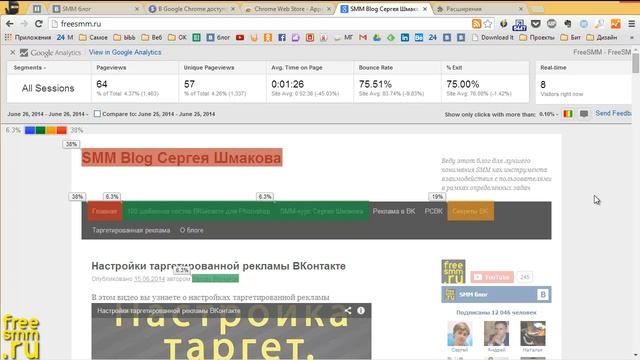Click the green legend color swatch
640x360 pixels.
pos(40,130)
